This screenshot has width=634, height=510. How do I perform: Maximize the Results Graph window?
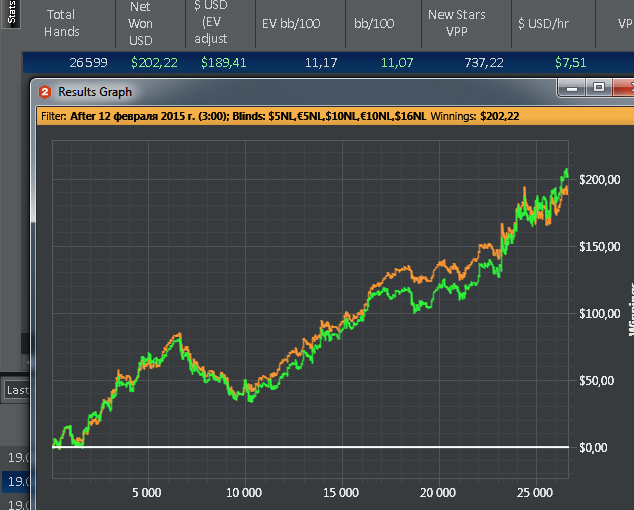[599, 88]
